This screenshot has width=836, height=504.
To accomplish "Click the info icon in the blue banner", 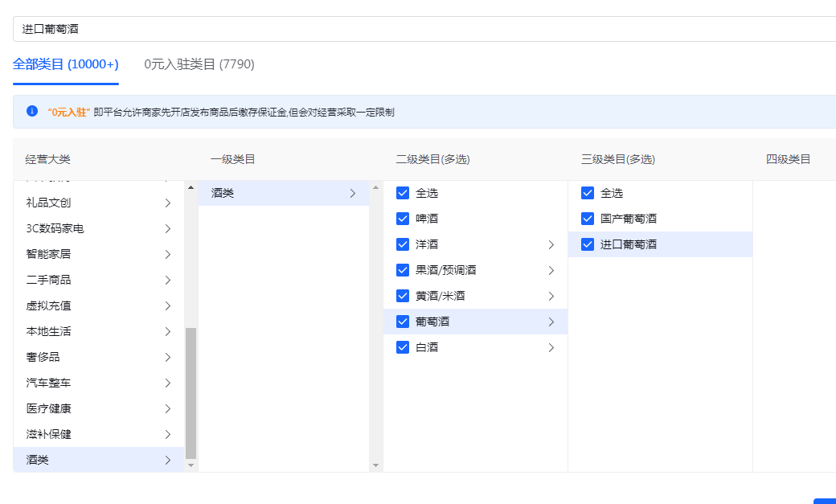I will pos(31,111).
